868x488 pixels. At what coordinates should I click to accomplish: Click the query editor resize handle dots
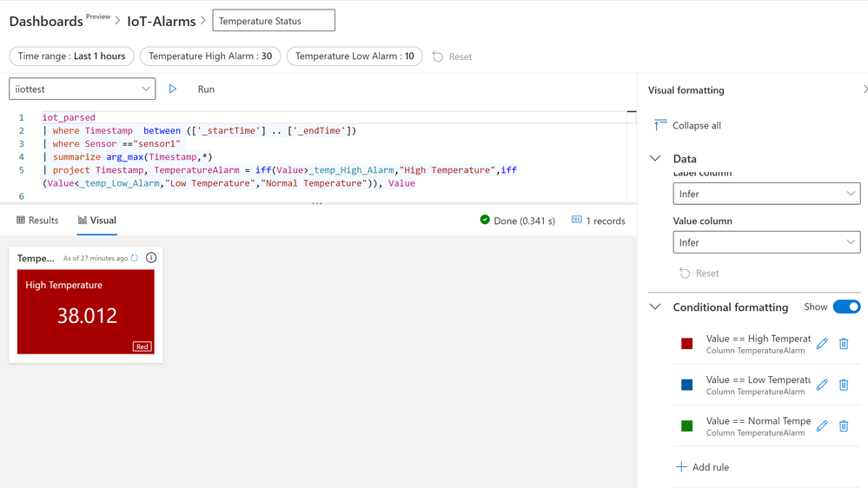pos(316,203)
